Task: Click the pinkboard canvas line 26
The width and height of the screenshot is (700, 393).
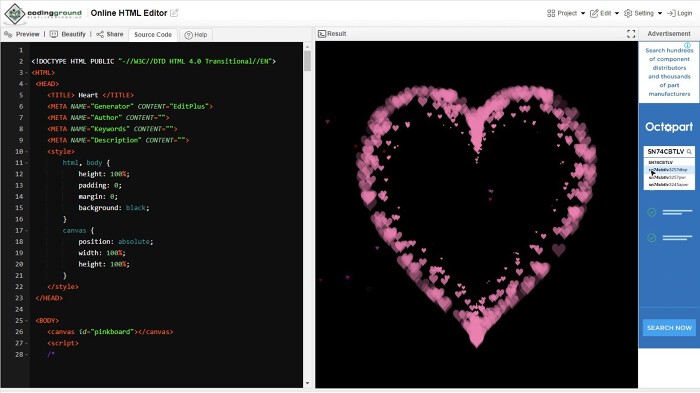Action: tap(110, 332)
